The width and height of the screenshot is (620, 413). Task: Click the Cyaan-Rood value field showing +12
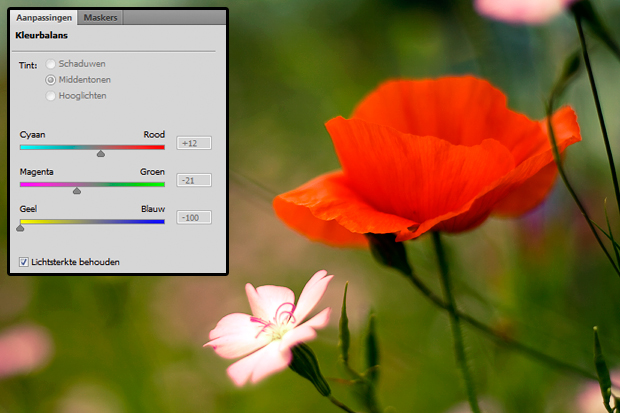click(194, 143)
